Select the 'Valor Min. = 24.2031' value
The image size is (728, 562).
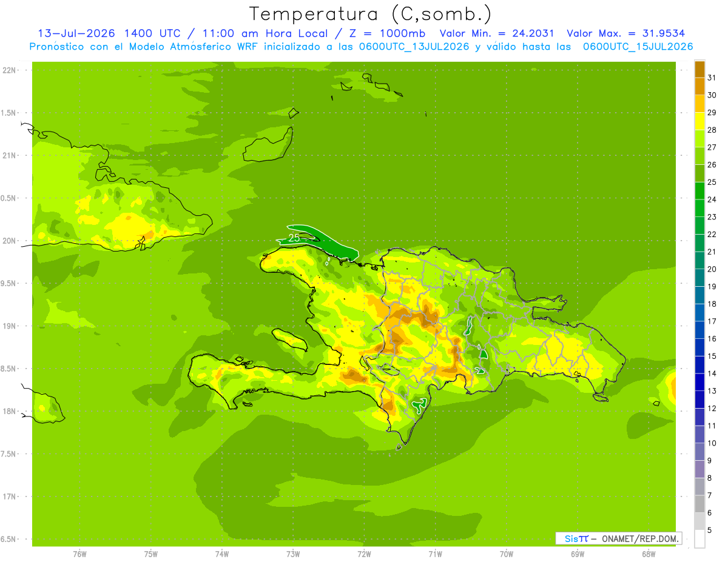(497, 33)
